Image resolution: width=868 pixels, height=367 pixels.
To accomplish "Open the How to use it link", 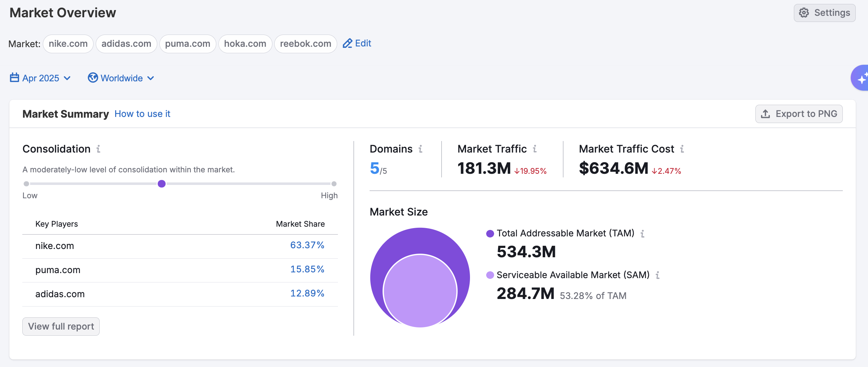I will click(142, 114).
